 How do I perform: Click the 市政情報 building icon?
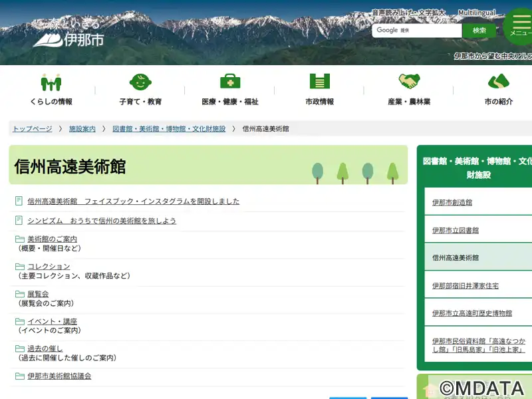[319, 82]
